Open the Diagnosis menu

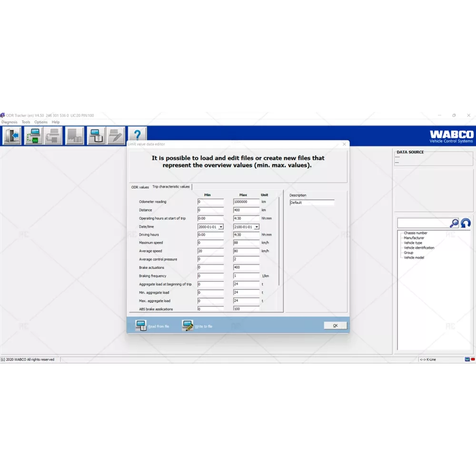click(10, 122)
